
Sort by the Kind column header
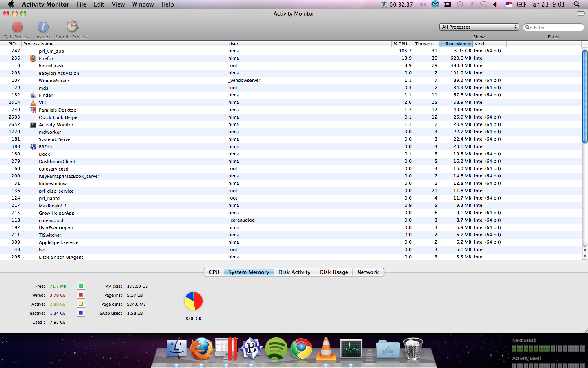pyautogui.click(x=490, y=44)
